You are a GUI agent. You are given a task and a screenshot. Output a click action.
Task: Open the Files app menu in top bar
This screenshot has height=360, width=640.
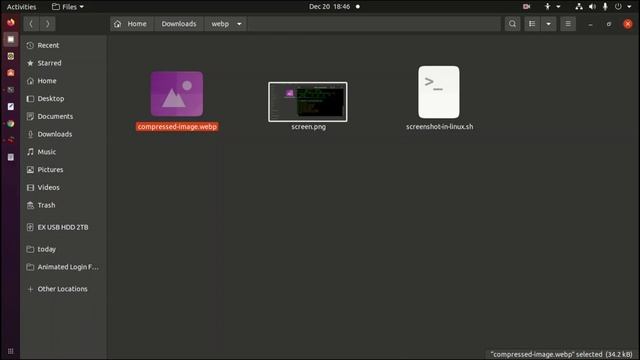[x=68, y=7]
